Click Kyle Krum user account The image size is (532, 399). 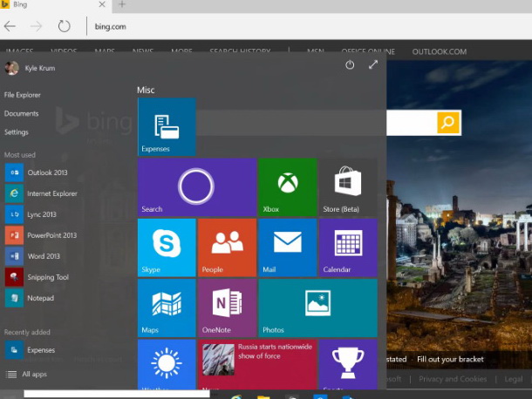31,68
